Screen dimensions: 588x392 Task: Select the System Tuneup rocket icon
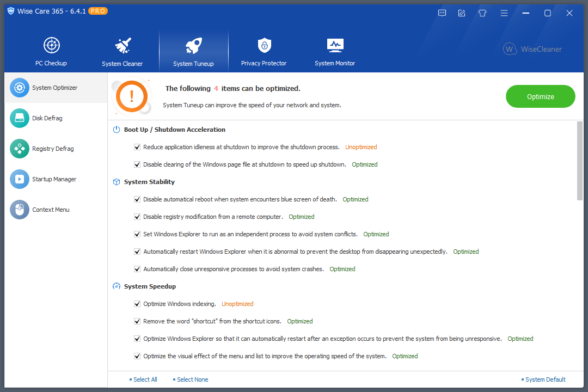point(193,46)
